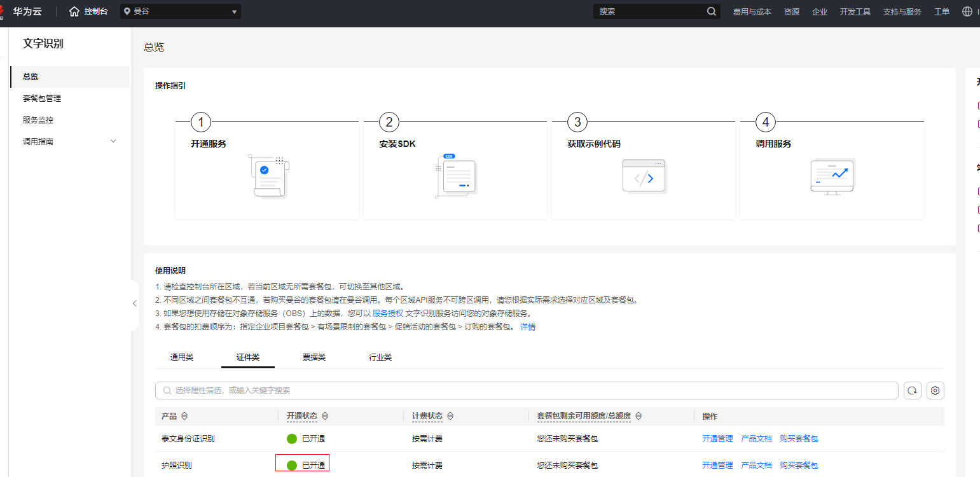Sort by 开通状态 column

tap(325, 416)
